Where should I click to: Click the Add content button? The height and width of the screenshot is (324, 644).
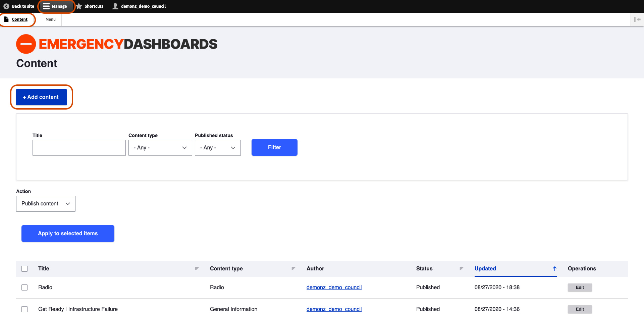click(41, 97)
